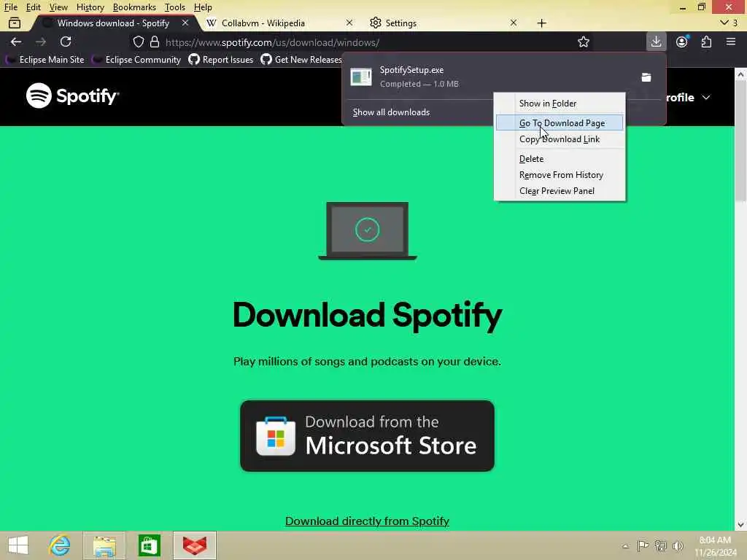Close the Settings tab

(x=513, y=23)
